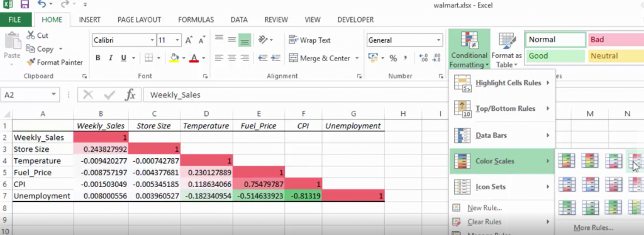Apply the red font color
The image size is (644, 235).
click(x=194, y=58)
